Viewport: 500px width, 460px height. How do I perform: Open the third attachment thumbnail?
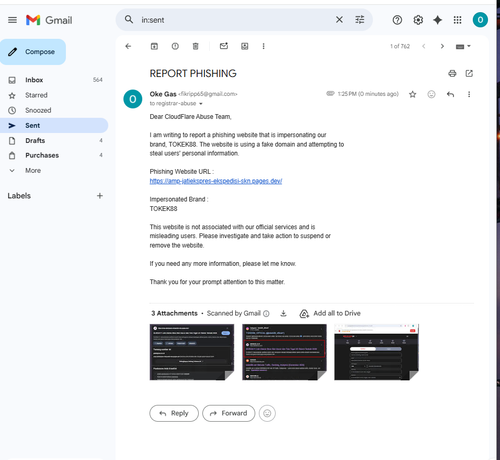[376, 352]
